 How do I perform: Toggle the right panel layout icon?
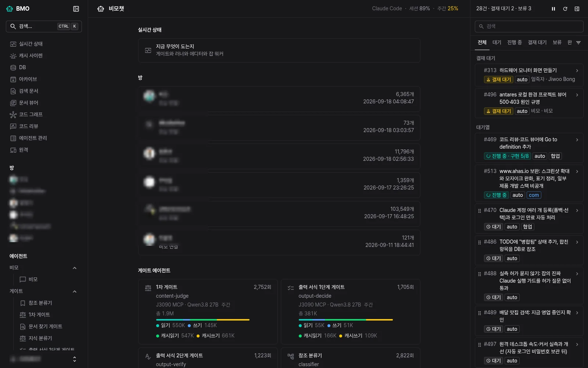pos(577,9)
